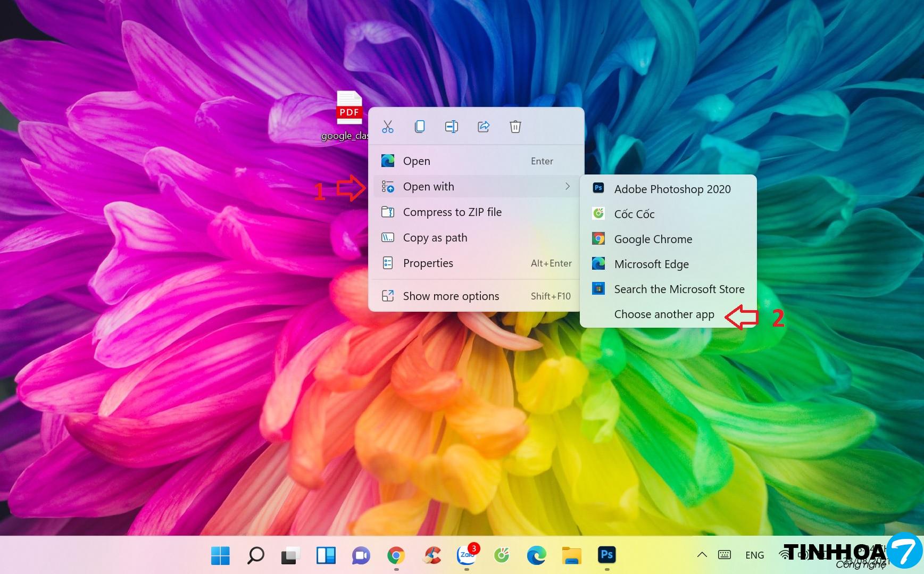Open the taskbar Search magnifier

pos(255,555)
